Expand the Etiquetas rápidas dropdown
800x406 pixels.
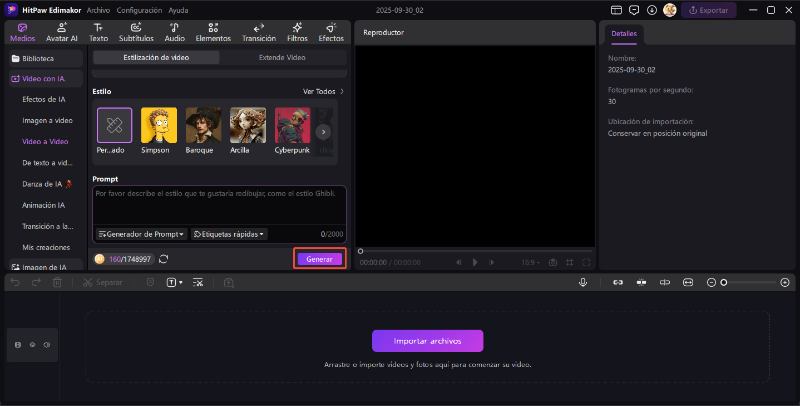pyautogui.click(x=229, y=234)
